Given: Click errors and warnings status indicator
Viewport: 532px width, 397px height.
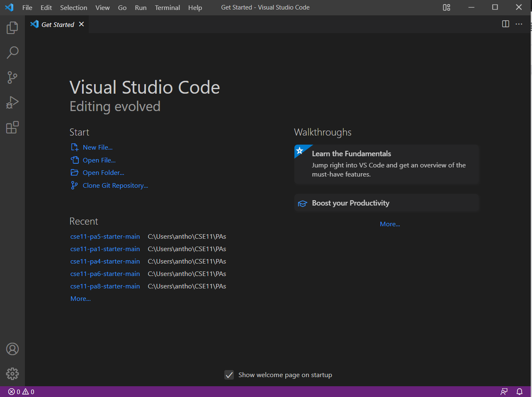Looking at the screenshot, I should pyautogui.click(x=21, y=392).
